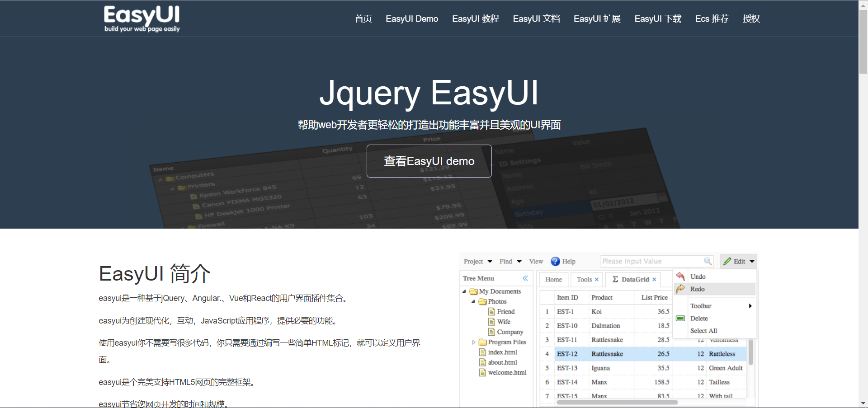Collapse the Photos tree node

click(x=473, y=301)
